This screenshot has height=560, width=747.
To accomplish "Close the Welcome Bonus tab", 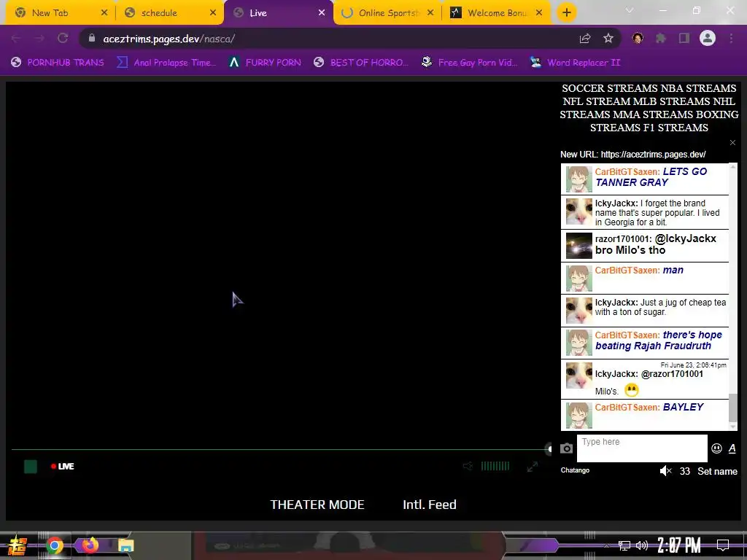I will click(x=539, y=13).
